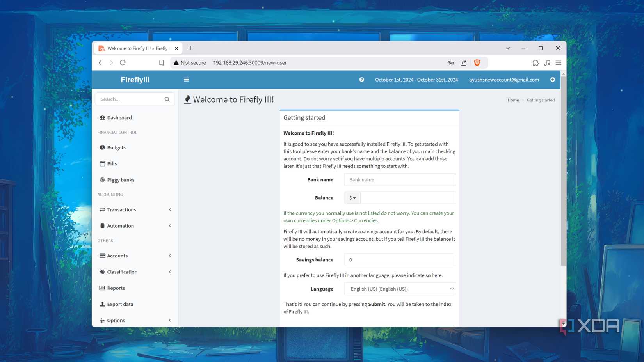Click the Home breadcrumb link
Image resolution: width=644 pixels, height=362 pixels.
[x=513, y=100]
